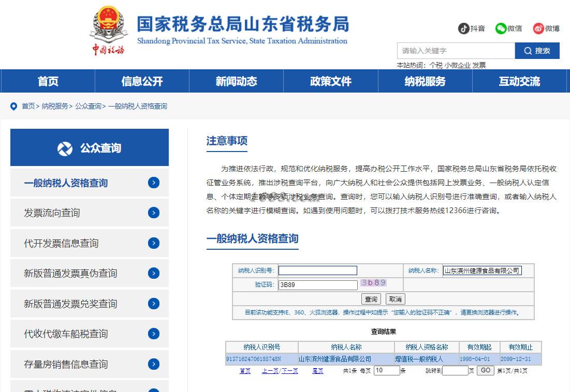
Task: Click the 一般纳税人资格查询 breadcrumb link
Action: click(x=138, y=107)
